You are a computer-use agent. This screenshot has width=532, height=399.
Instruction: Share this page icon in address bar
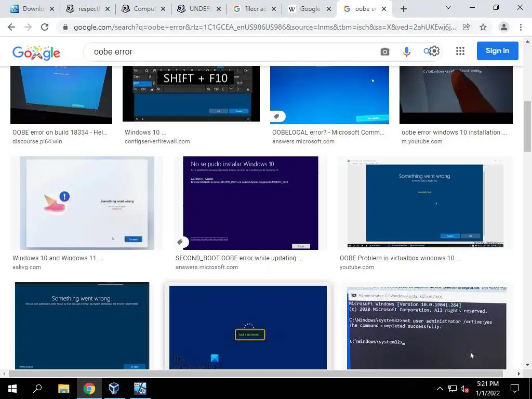coord(467,27)
